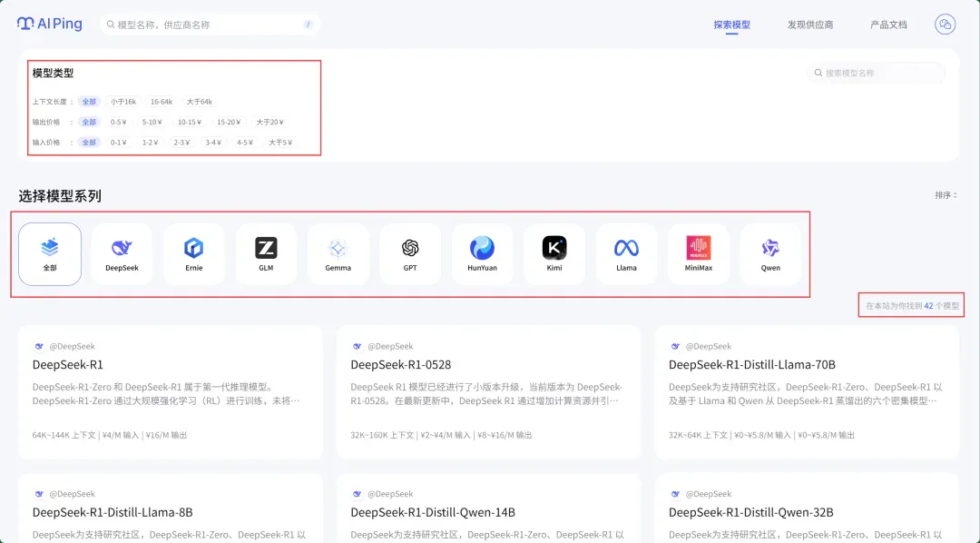Click 32K~64K 上下文 price line on Distill-Llama-70B card
The image size is (980, 543).
[761, 435]
